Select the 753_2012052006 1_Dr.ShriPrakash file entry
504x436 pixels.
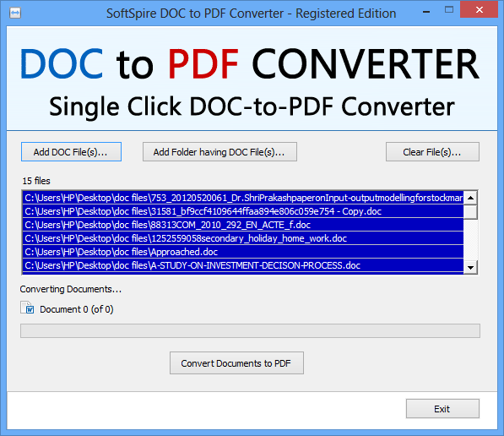tap(243, 198)
